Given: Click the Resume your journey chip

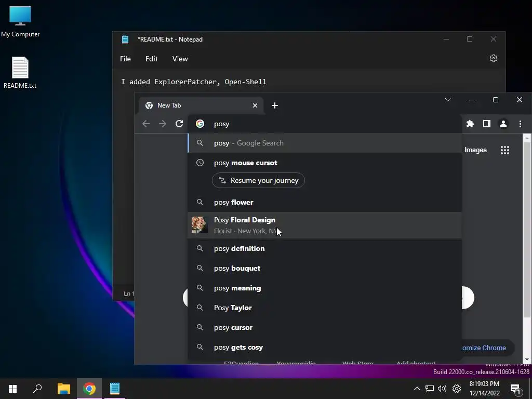Looking at the screenshot, I should [x=258, y=180].
